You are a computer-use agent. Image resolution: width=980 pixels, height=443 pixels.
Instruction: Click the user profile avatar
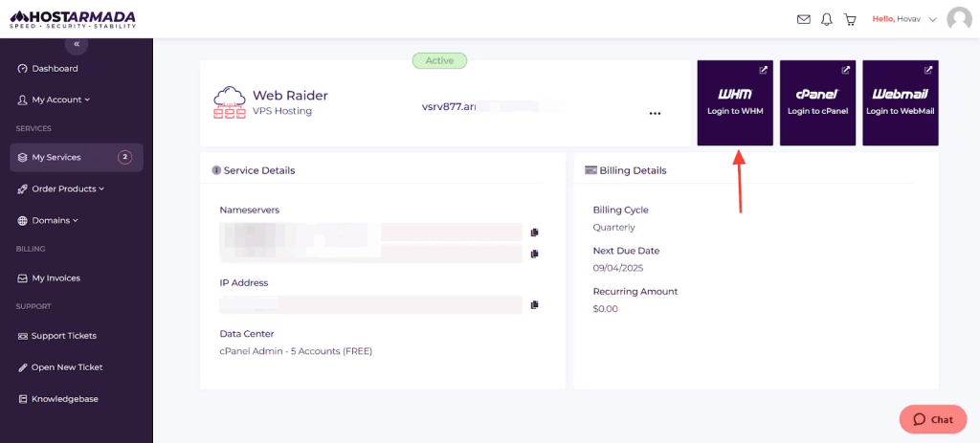(x=959, y=19)
